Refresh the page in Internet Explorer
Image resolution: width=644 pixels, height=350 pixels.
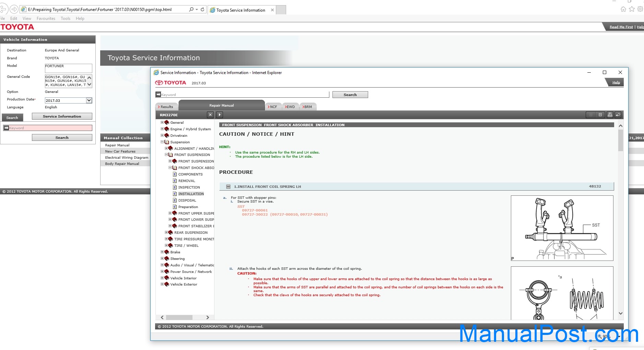point(202,10)
